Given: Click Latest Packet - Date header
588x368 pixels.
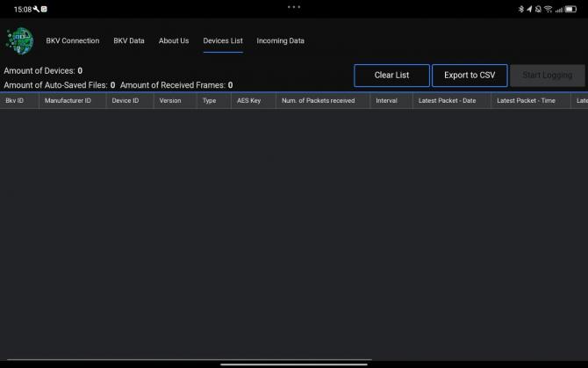Looking at the screenshot, I should 448,101.
